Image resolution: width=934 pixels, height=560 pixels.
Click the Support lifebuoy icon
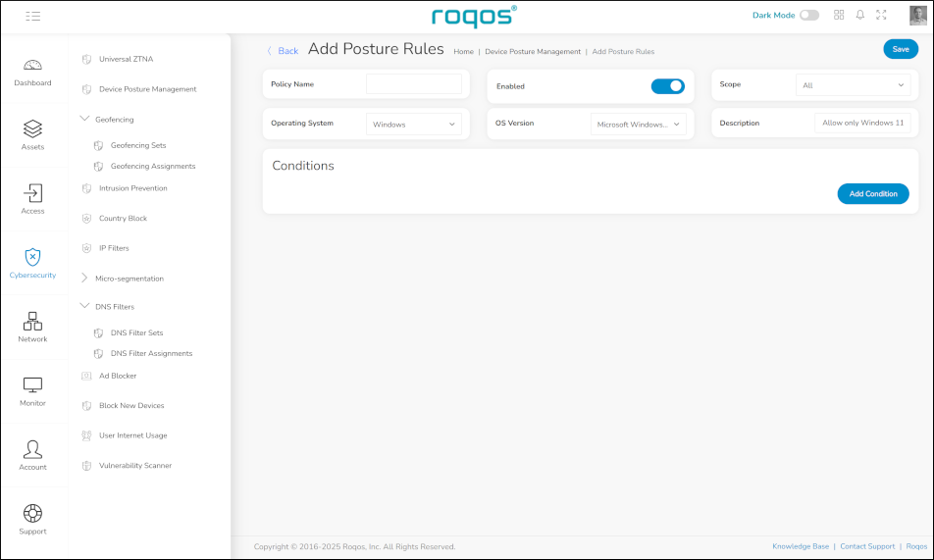click(x=32, y=513)
